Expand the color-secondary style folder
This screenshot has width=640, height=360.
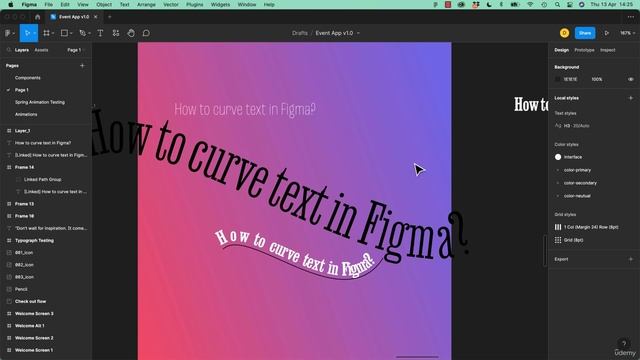pyautogui.click(x=558, y=183)
